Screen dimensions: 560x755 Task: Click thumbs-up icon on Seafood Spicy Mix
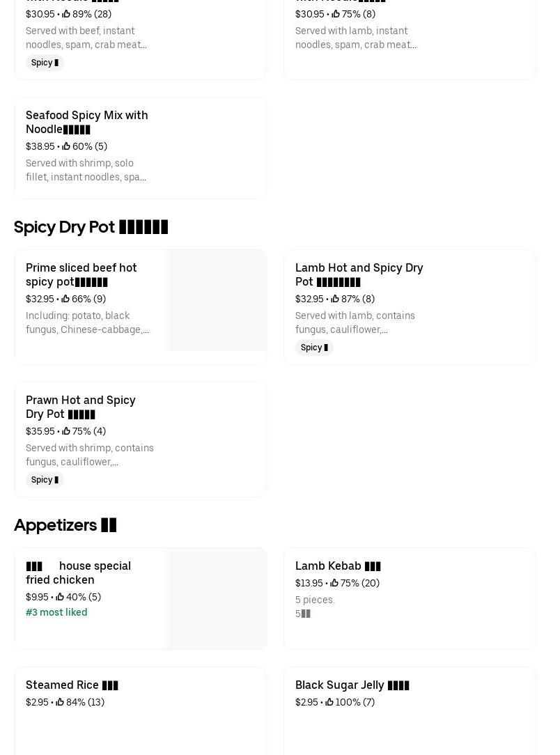66,147
